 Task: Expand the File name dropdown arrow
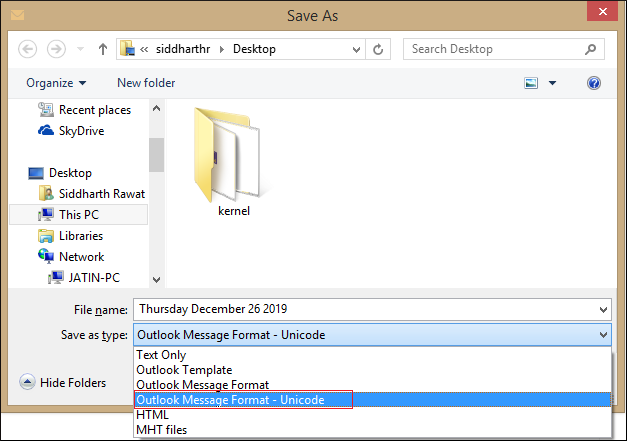coord(603,310)
